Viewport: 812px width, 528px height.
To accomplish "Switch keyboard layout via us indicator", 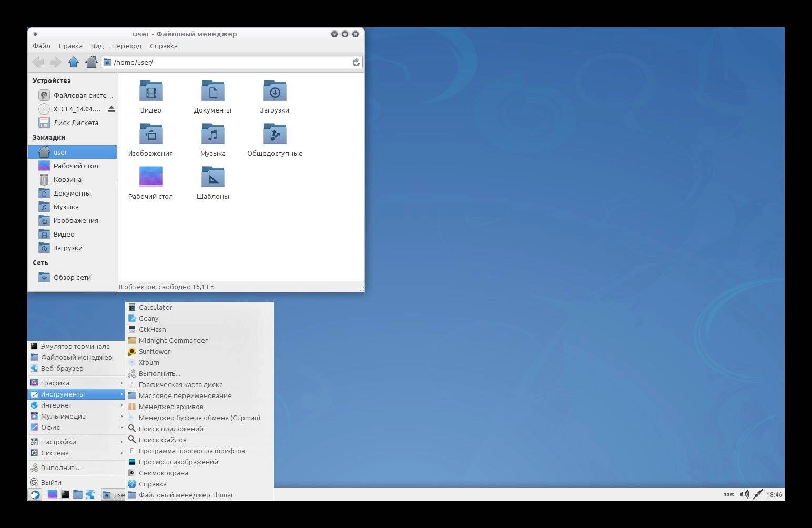I will pos(729,494).
